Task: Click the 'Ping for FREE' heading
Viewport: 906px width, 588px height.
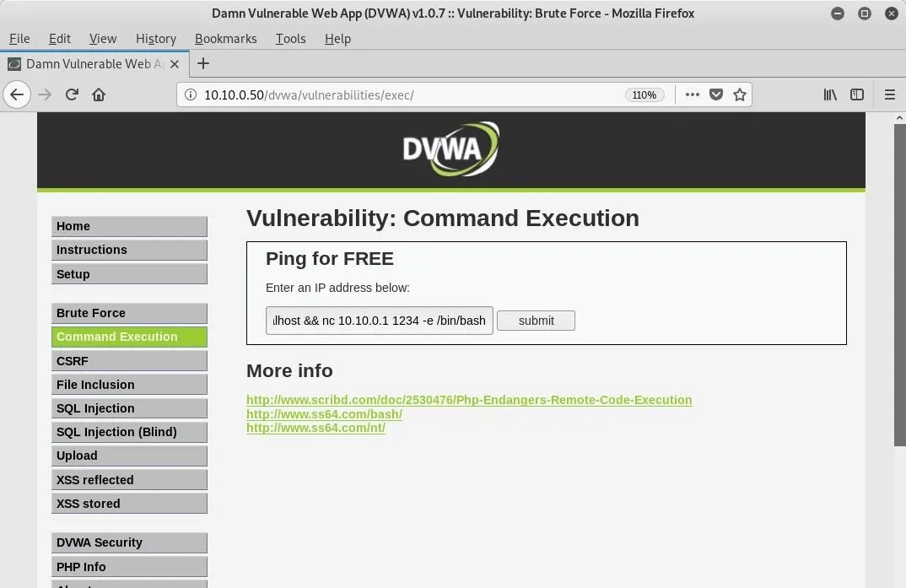Action: point(329,259)
